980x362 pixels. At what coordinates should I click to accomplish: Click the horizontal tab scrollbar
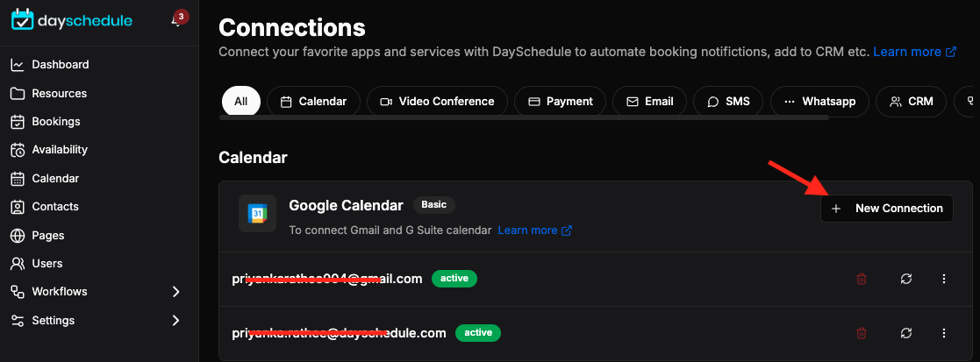coord(524,117)
